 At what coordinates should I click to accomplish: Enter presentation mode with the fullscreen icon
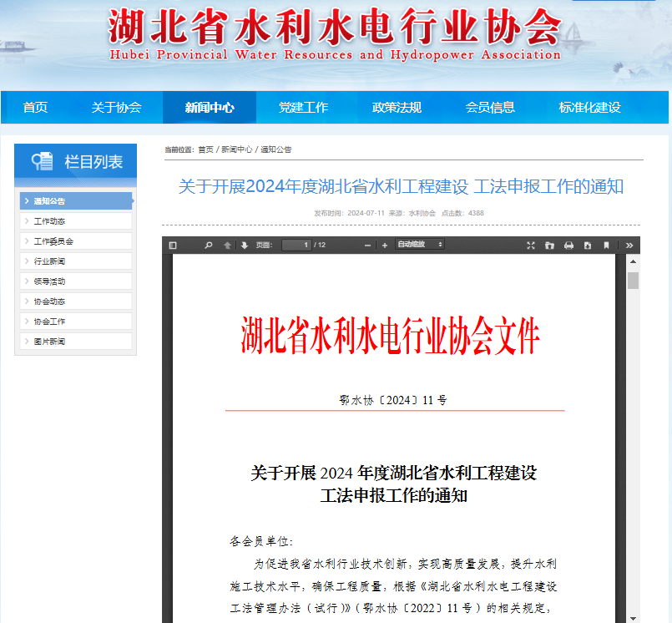click(x=529, y=245)
